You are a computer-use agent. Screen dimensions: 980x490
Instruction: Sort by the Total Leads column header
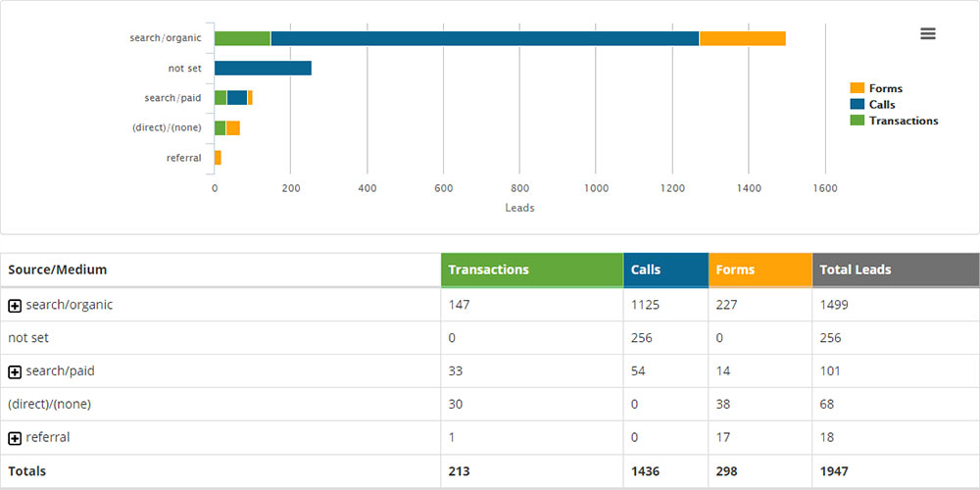pyautogui.click(x=896, y=270)
